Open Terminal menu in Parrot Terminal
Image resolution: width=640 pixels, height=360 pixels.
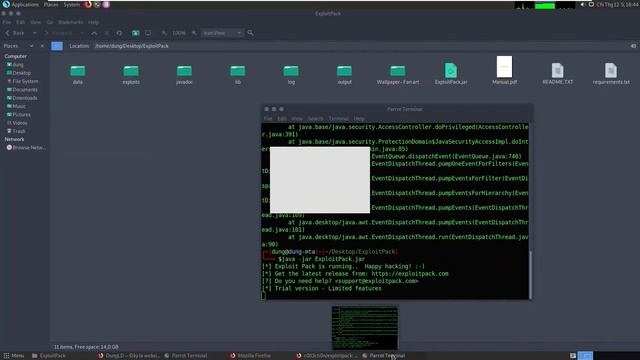click(x=339, y=118)
